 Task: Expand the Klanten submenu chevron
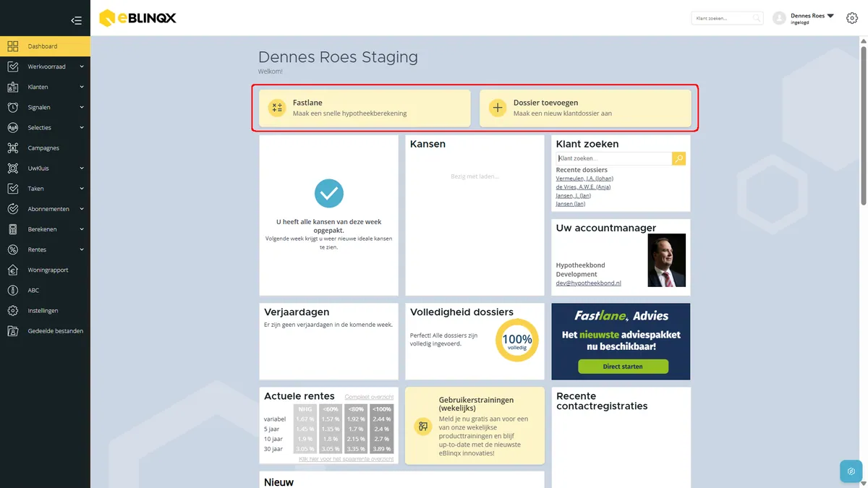click(x=82, y=87)
